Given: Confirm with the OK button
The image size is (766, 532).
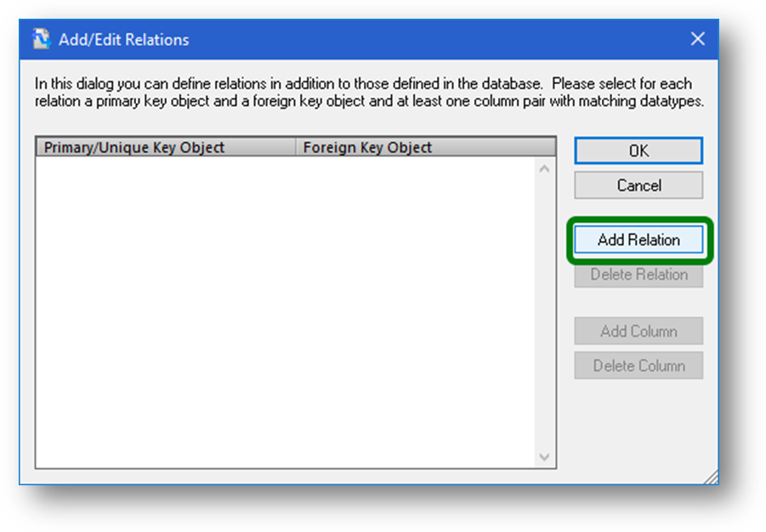Looking at the screenshot, I should coord(638,150).
